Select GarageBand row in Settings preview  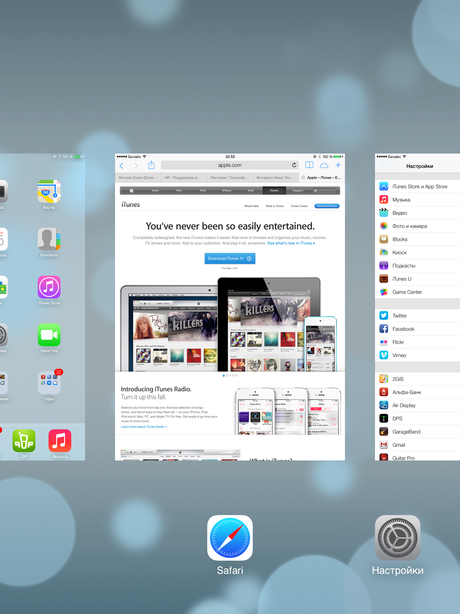click(x=417, y=432)
